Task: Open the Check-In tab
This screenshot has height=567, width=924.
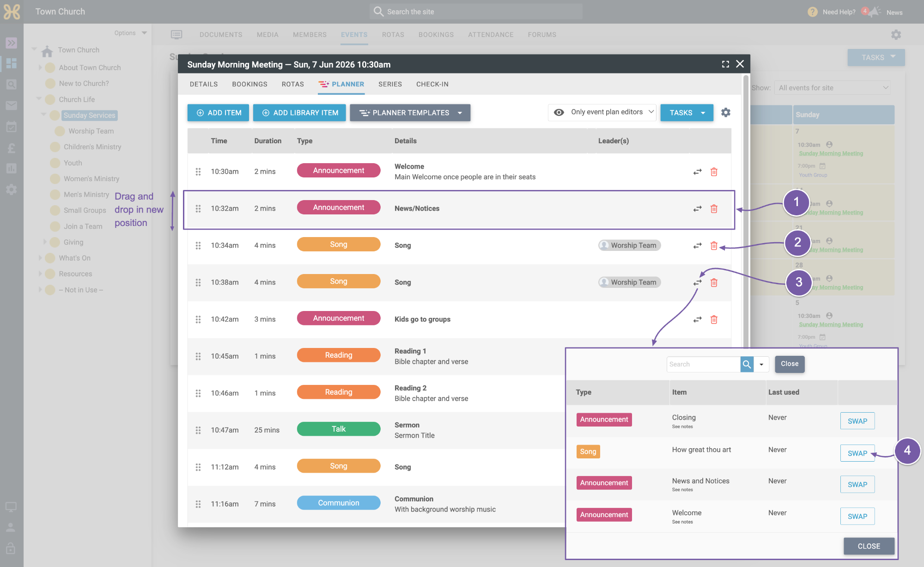Action: (x=432, y=84)
